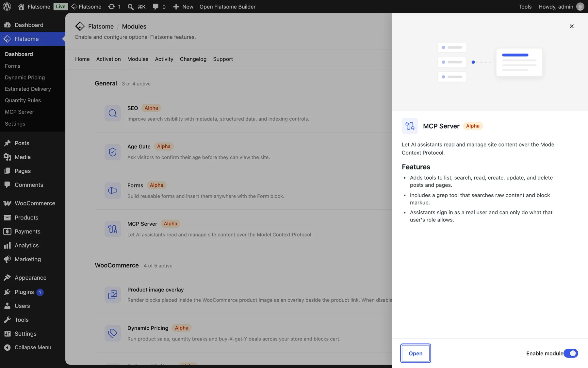Switch to the Activation tab
Screen dimensions: 588x368
[x=108, y=59]
